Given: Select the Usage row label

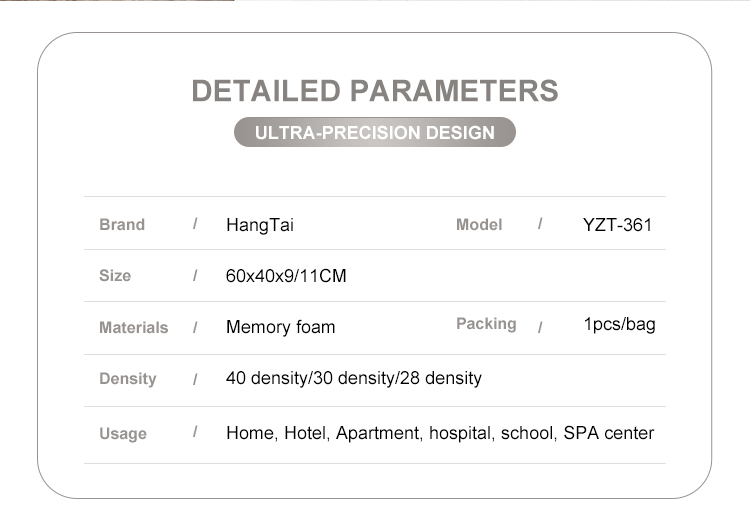Looking at the screenshot, I should (x=123, y=433).
